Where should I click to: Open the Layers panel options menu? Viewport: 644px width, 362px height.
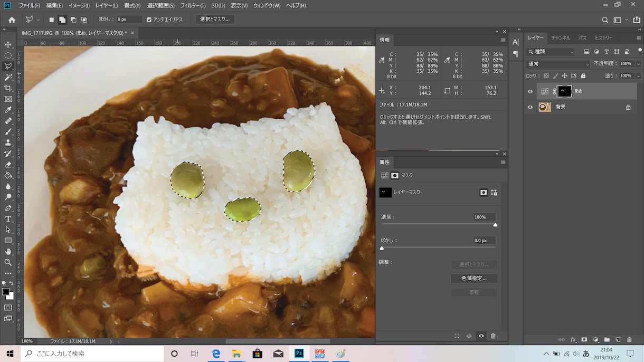638,38
